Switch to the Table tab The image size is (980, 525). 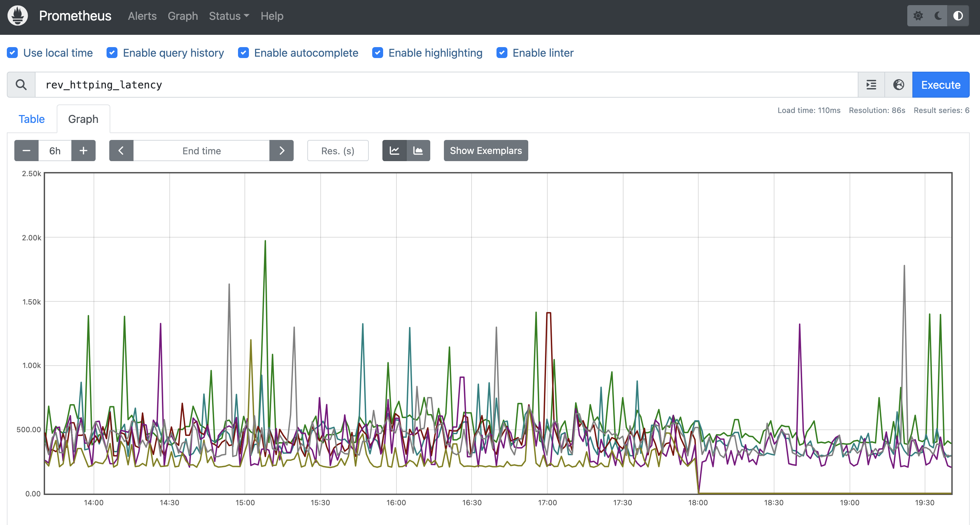31,119
